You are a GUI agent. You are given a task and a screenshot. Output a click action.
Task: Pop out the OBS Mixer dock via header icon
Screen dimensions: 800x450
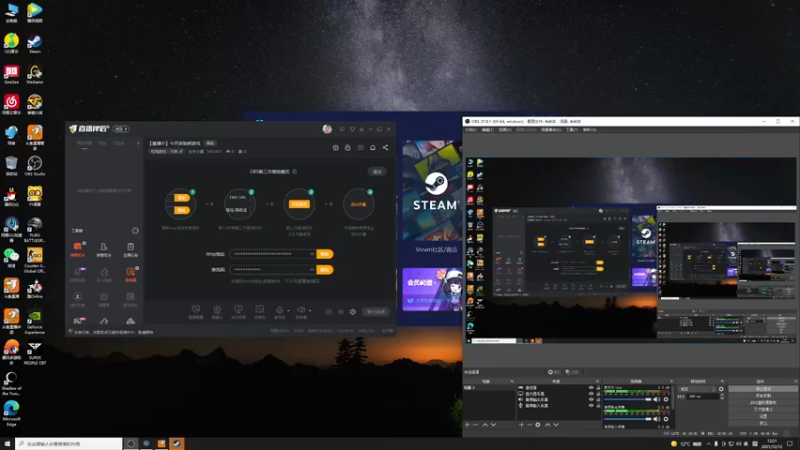coord(671,381)
